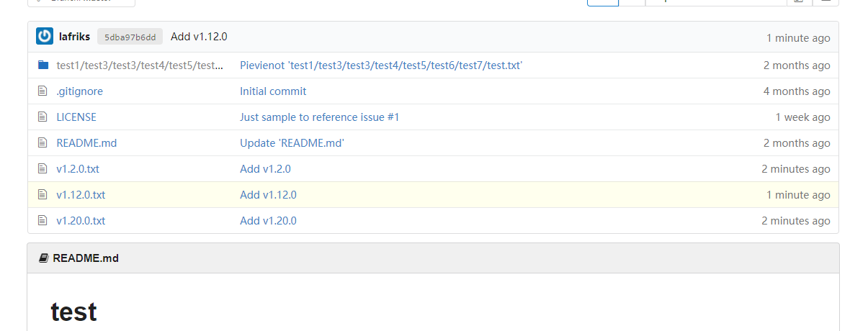
Task: Click the '1 week ago' timestamp
Action: [803, 117]
